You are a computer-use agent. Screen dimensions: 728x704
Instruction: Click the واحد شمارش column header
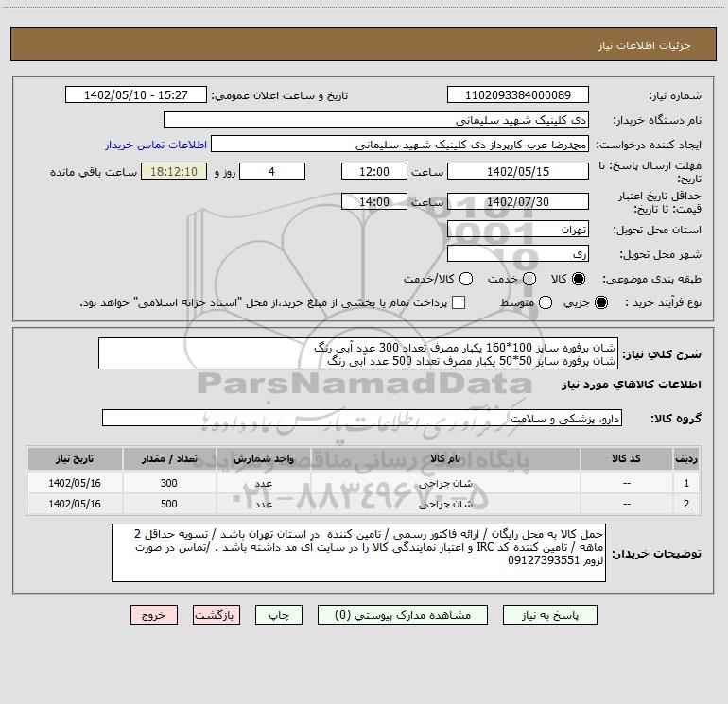263,459
